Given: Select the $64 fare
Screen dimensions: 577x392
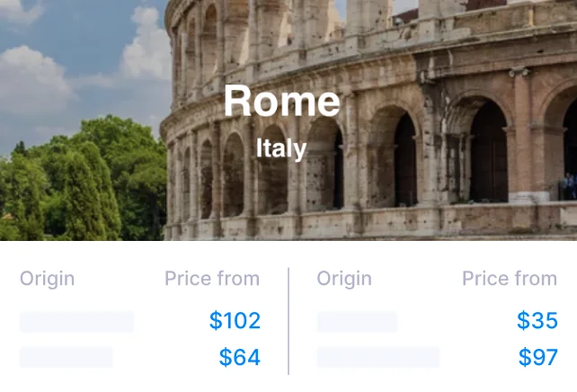Looking at the screenshot, I should [239, 358].
